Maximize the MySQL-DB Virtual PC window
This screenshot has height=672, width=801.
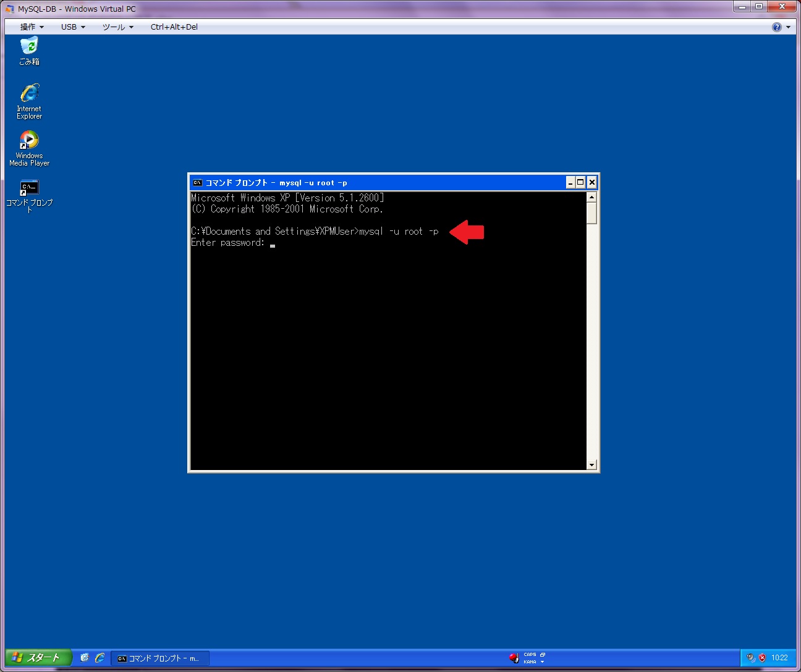(x=758, y=7)
